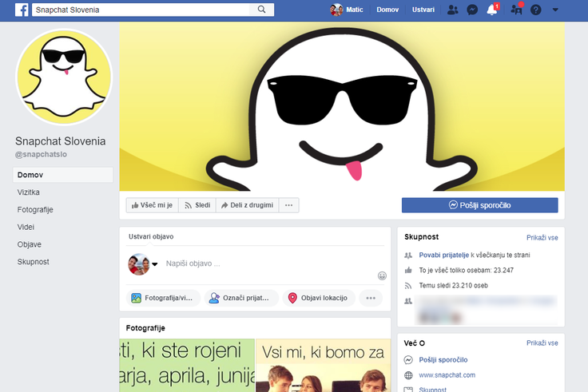Open the quick help question mark icon
This screenshot has height=392, width=588.
point(535,10)
